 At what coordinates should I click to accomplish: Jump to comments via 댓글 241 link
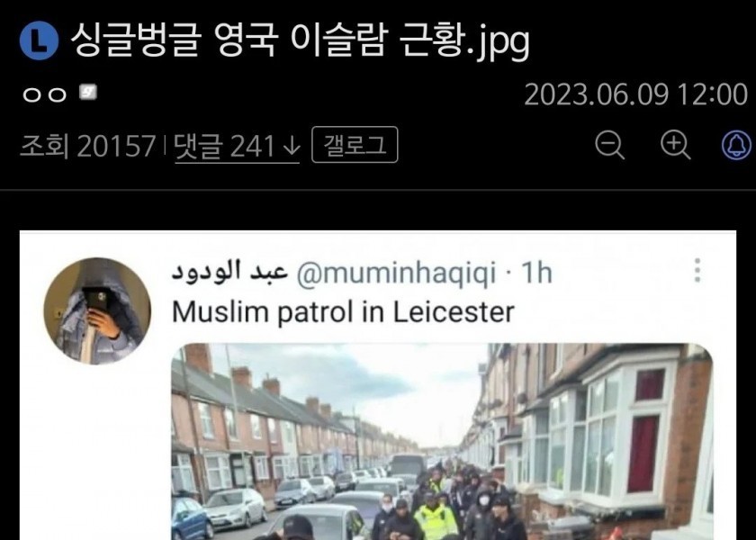(238, 146)
